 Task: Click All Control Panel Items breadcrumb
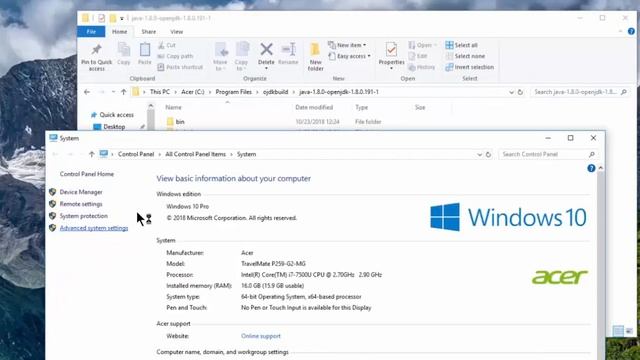click(196, 154)
